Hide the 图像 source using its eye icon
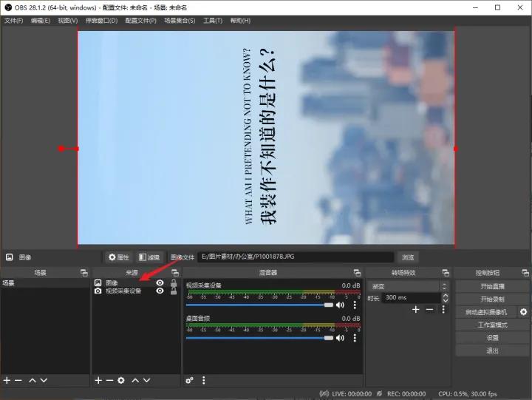The width and height of the screenshot is (532, 400). coord(160,282)
